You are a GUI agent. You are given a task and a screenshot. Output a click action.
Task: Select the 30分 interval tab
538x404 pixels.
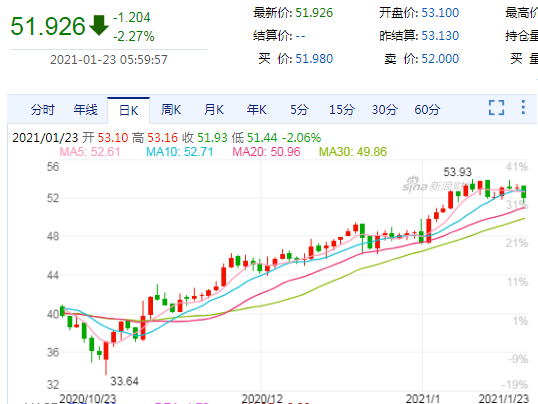coord(385,110)
